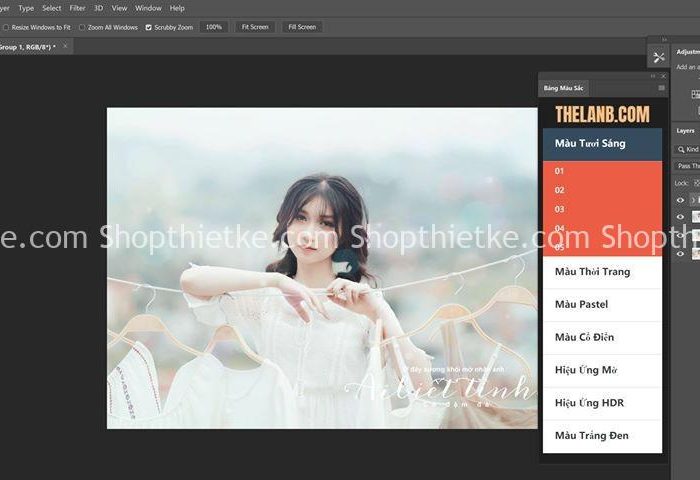The image size is (700, 480).
Task: Open the Bảng Màu Sắc panel menu
Action: click(661, 88)
